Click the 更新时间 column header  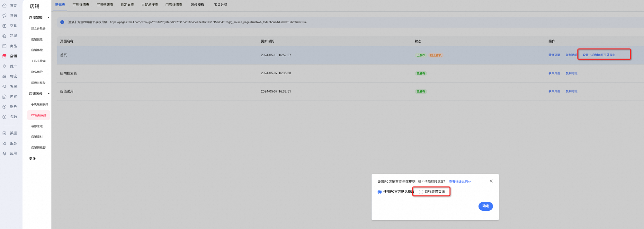(267, 41)
